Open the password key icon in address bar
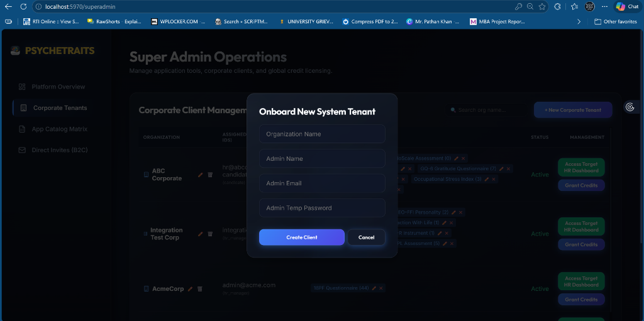Viewport: 644px width, 321px height. tap(518, 6)
